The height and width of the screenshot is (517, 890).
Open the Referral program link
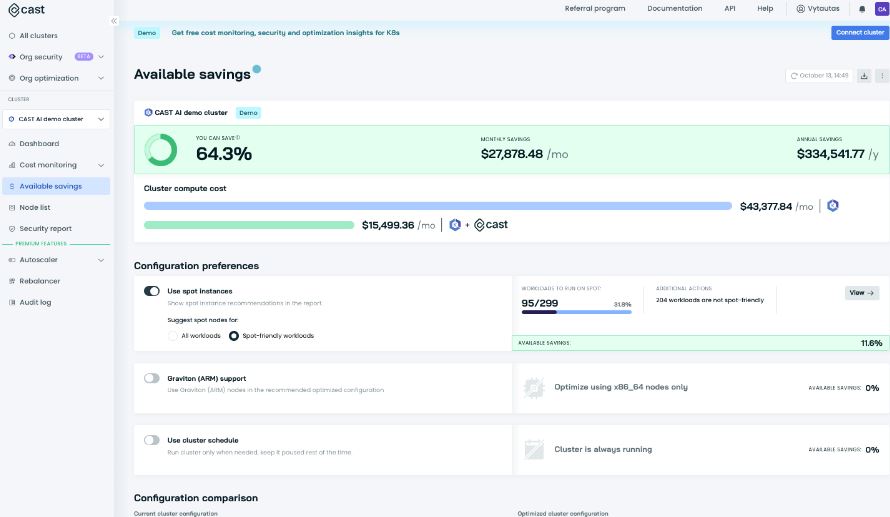(595, 9)
